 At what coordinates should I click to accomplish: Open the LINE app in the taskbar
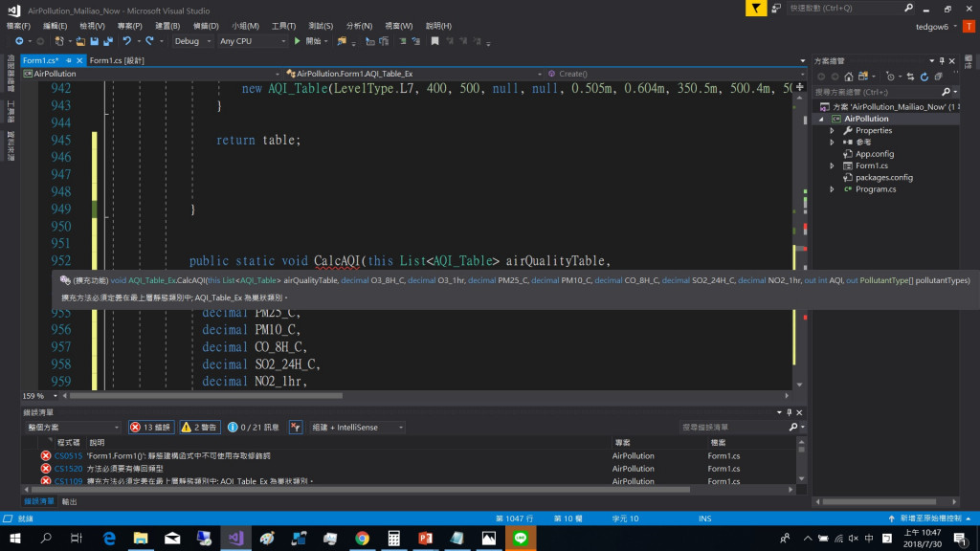point(521,538)
